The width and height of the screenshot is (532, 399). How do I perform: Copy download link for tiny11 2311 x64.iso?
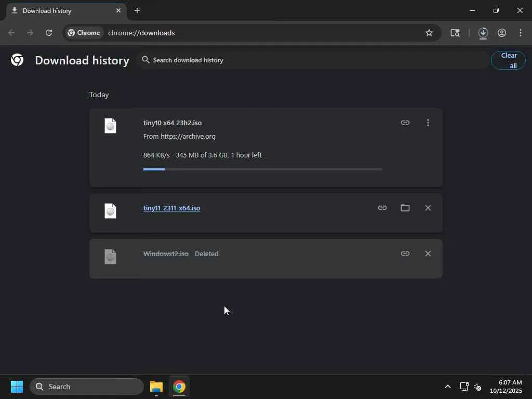(382, 208)
